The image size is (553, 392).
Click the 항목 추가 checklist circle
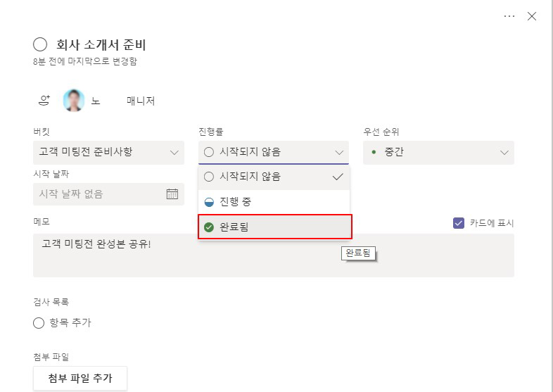39,323
